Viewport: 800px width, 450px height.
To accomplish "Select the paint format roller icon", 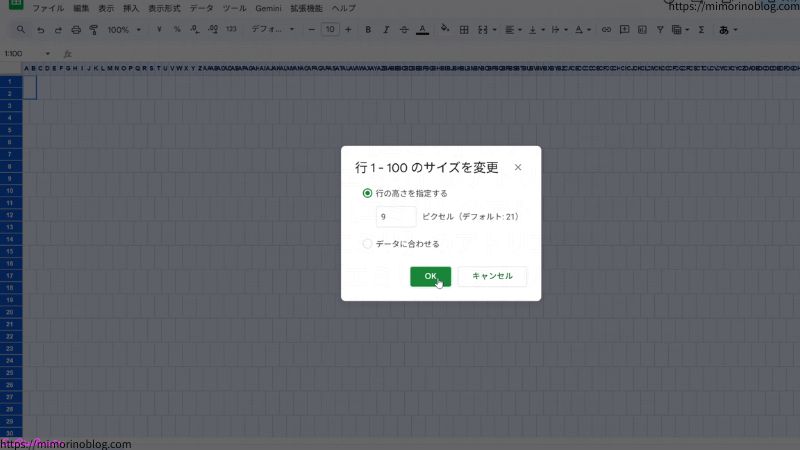I will (94, 30).
